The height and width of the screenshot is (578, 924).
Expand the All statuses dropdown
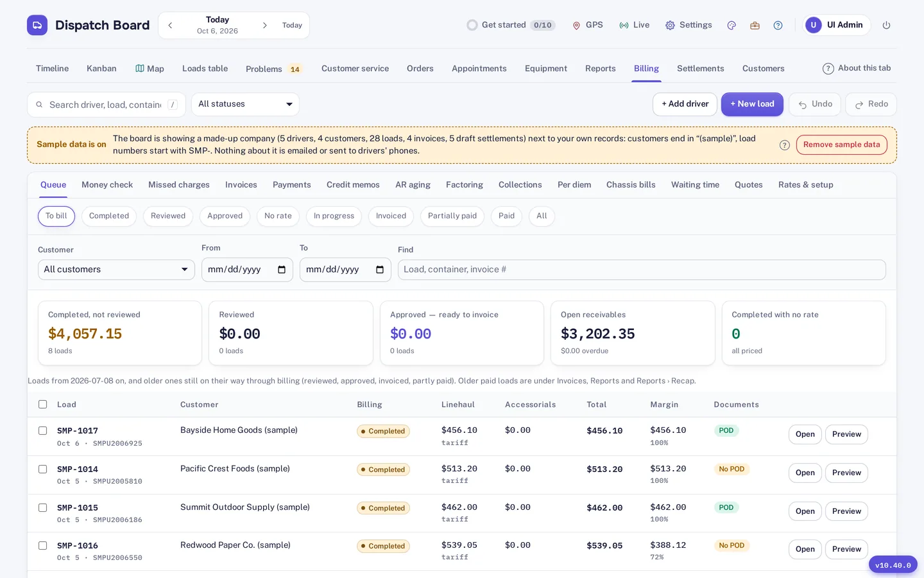[x=245, y=104]
